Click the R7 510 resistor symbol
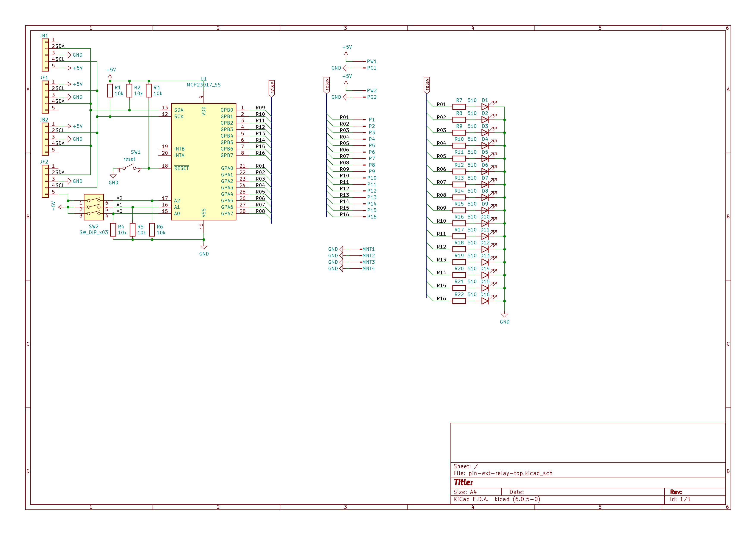Screen dimensions: 756x535 coord(459,107)
